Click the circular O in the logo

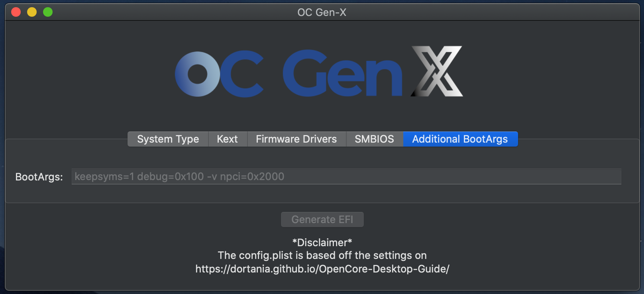[x=198, y=74]
